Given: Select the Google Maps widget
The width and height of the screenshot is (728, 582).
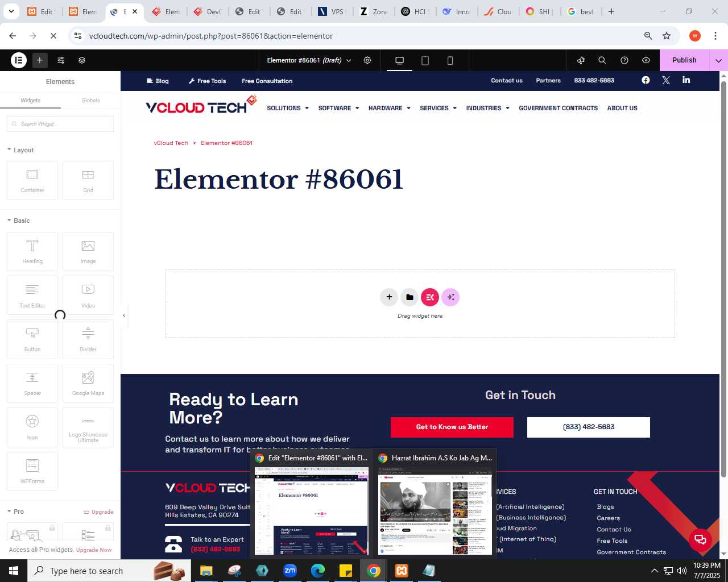Looking at the screenshot, I should (x=88, y=383).
